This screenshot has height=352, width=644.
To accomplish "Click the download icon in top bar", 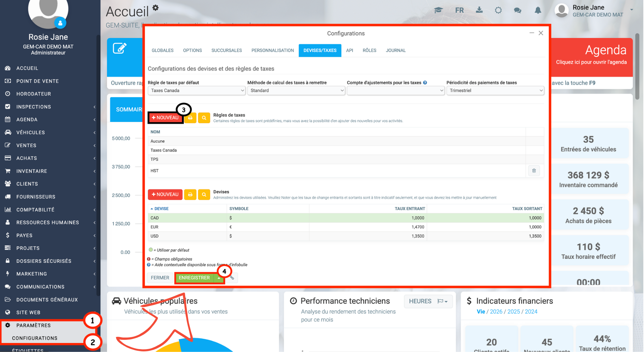I will pyautogui.click(x=479, y=10).
